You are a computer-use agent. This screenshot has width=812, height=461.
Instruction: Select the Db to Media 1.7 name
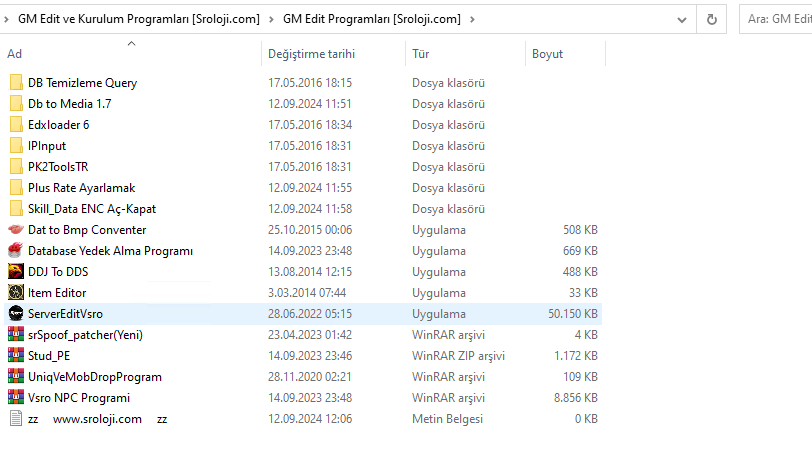click(69, 104)
